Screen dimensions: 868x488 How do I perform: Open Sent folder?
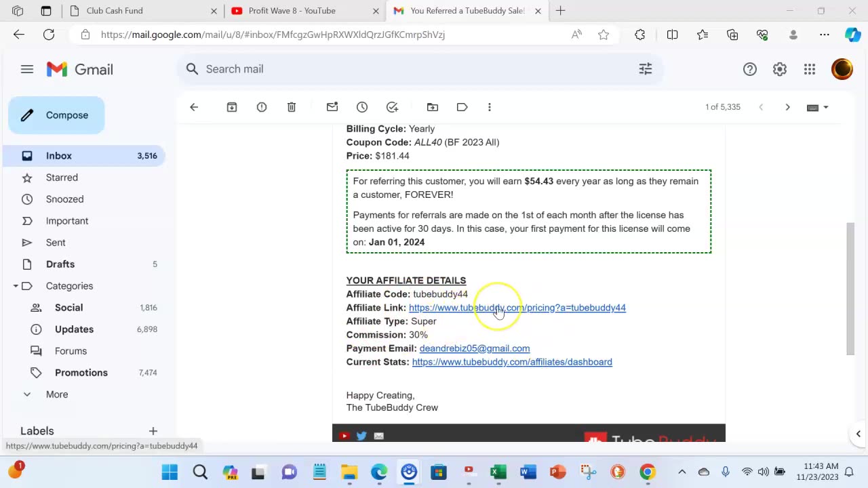pos(83,243)
